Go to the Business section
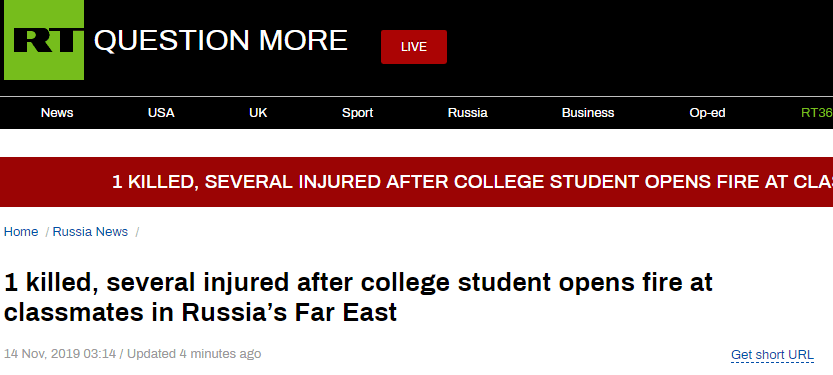The image size is (833, 375). point(588,113)
